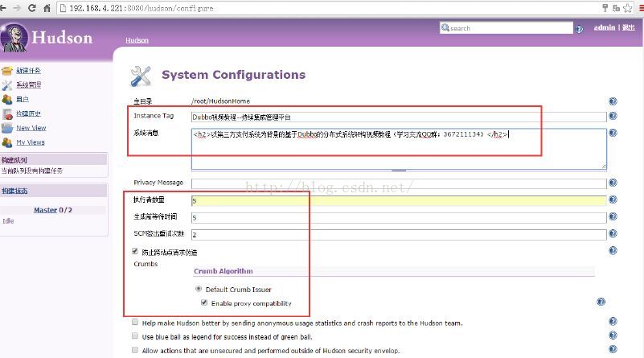Toggle the Enable proxy compatibility checkbox

click(203, 303)
